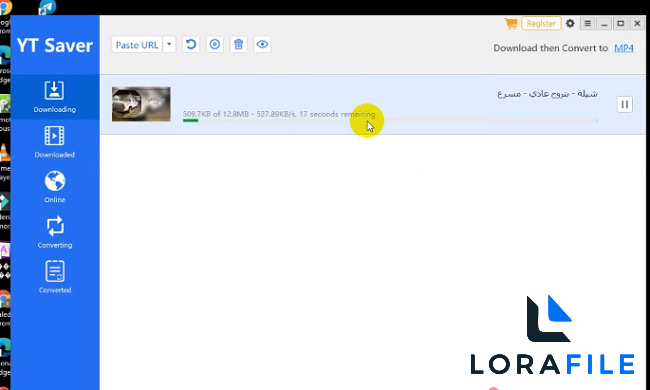The image size is (650, 390).
Task: Click the resume all downloads icon
Action: point(191,44)
